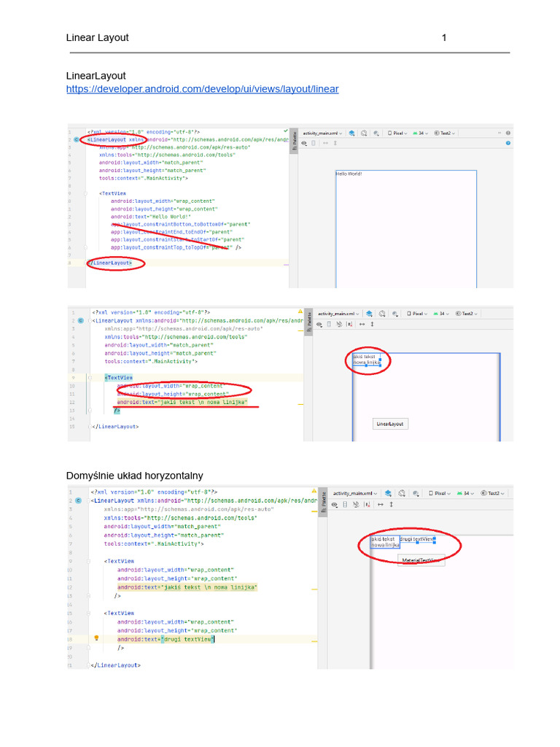
Task: Click vertical expand arrow icon in first screenshot
Action: click(335, 143)
